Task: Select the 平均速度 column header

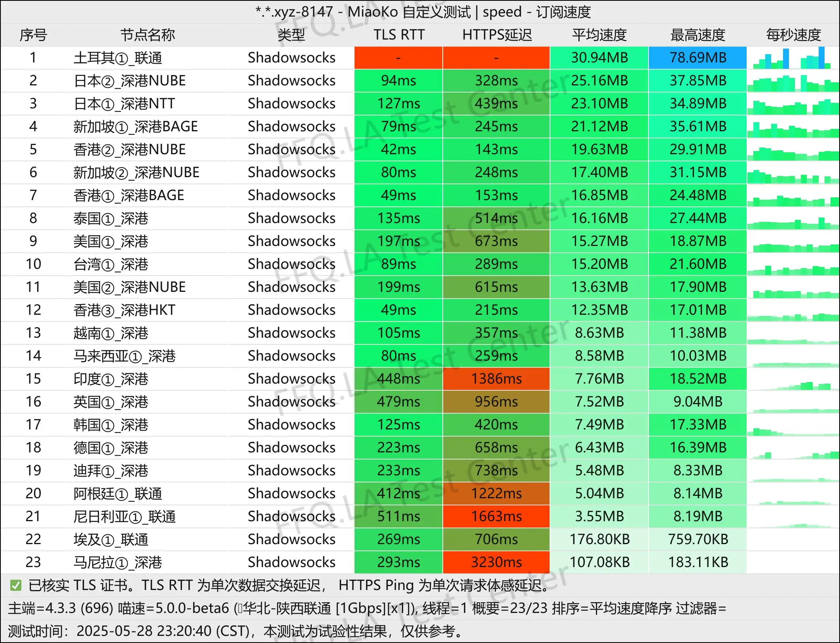Action: 599,35
